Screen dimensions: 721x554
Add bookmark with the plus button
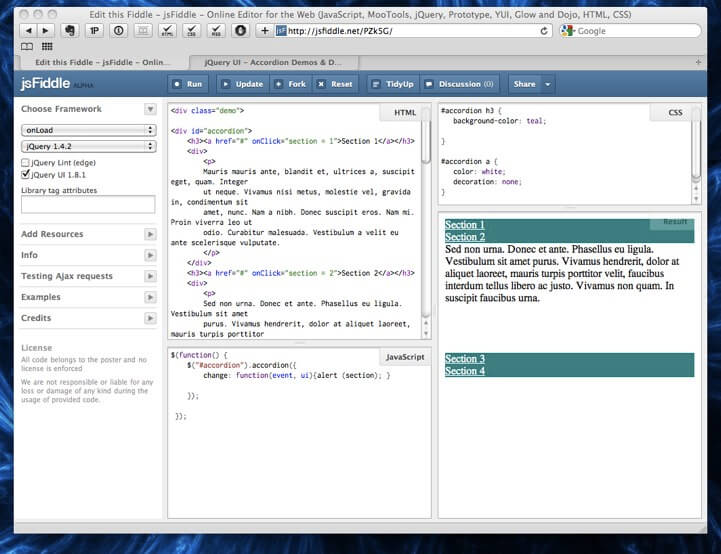point(265,31)
